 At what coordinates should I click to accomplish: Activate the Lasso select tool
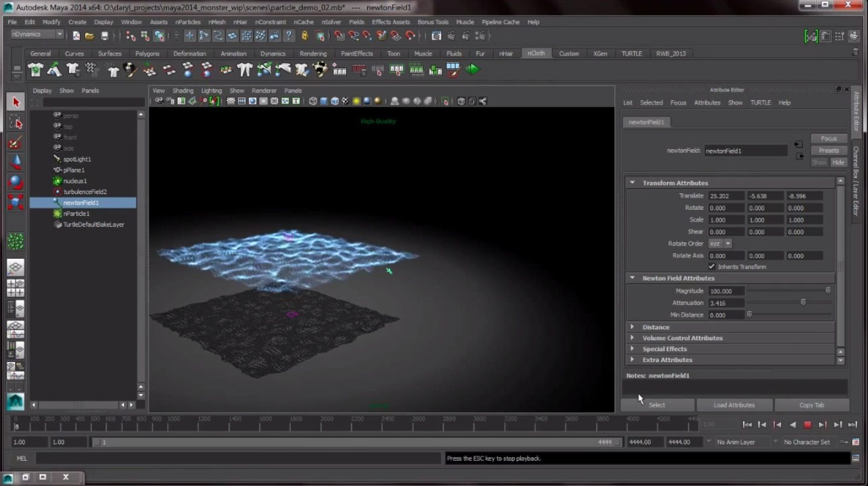click(16, 122)
